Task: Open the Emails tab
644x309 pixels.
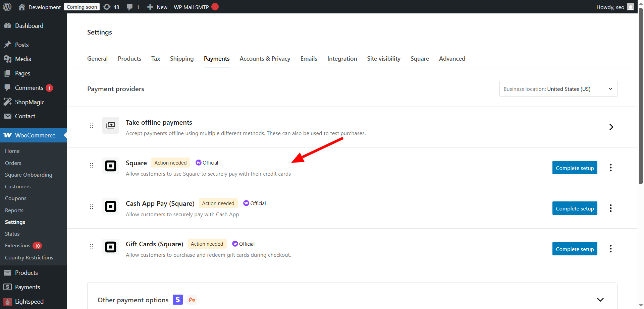Action: click(309, 59)
